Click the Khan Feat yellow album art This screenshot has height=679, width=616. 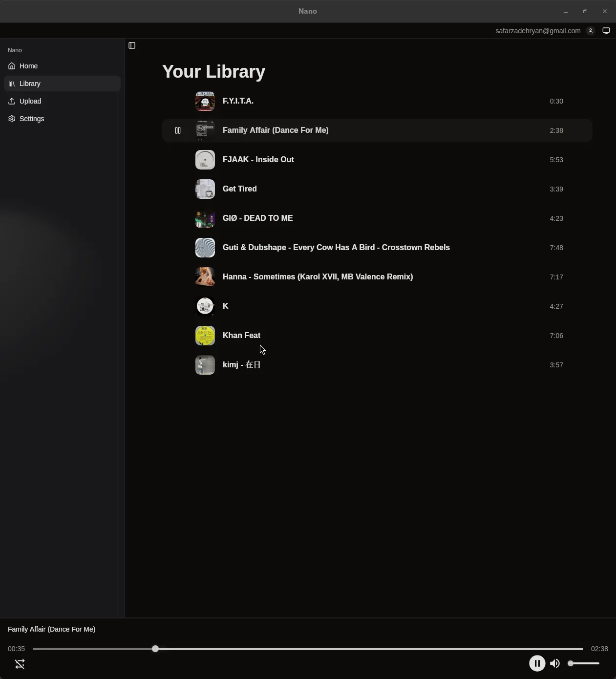tap(205, 336)
